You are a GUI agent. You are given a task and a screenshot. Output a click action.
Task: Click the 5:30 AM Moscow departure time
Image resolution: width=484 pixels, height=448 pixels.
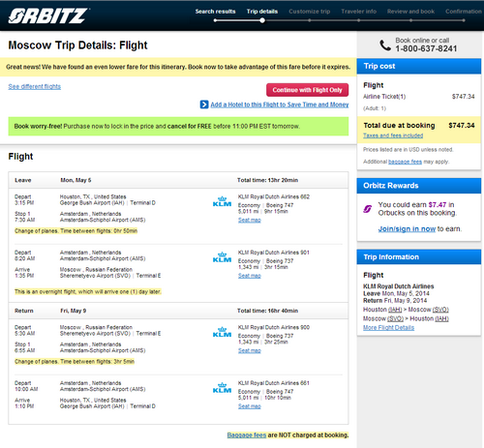25,334
